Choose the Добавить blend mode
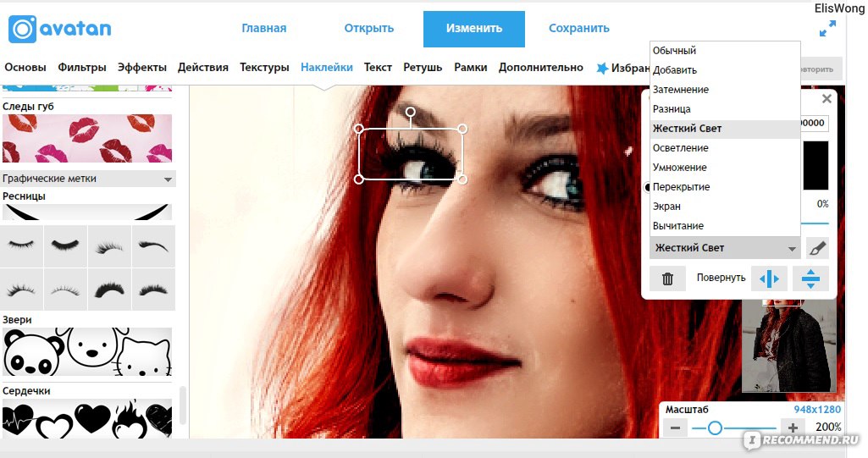The image size is (868, 458). [725, 70]
